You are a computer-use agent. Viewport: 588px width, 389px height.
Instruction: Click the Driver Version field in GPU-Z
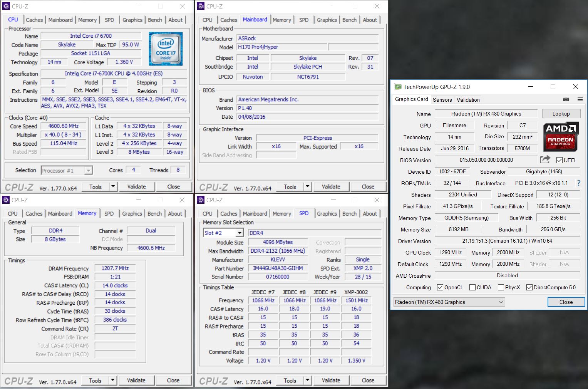tap(507, 241)
